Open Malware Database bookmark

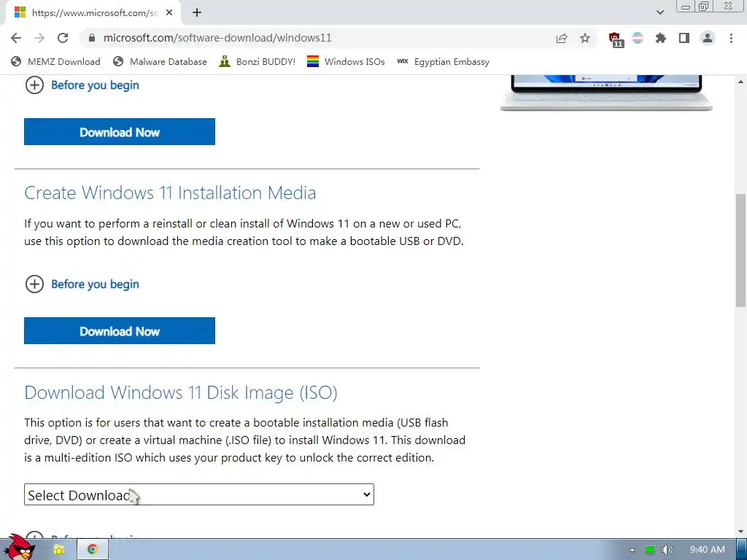click(160, 61)
